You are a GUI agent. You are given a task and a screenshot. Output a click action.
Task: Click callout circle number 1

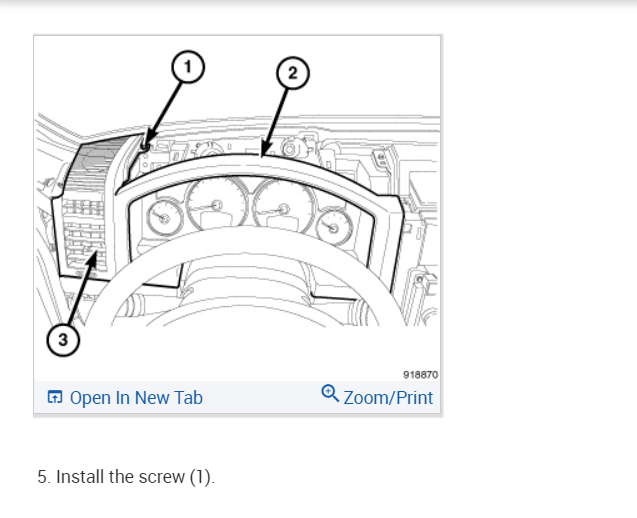click(x=188, y=67)
